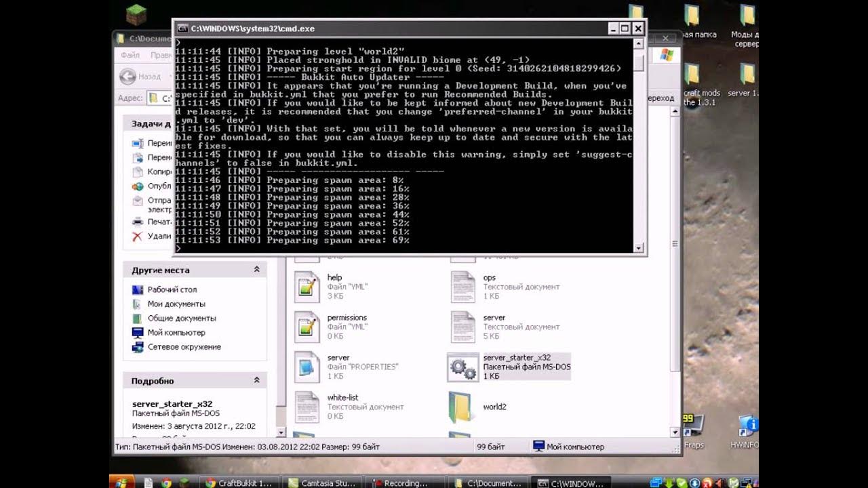Click the publish-to-web globe icon in sidebar
Viewport: 868px width, 488px height.
138,186
